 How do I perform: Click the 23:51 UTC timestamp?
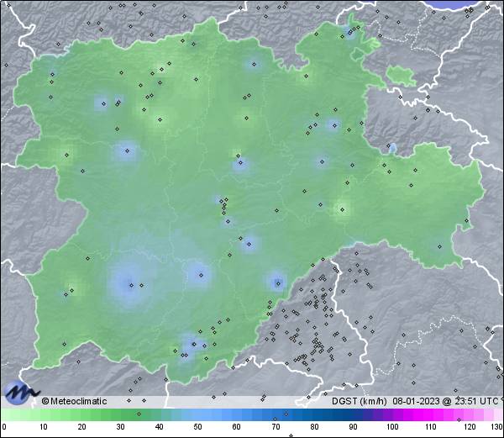click(x=476, y=401)
